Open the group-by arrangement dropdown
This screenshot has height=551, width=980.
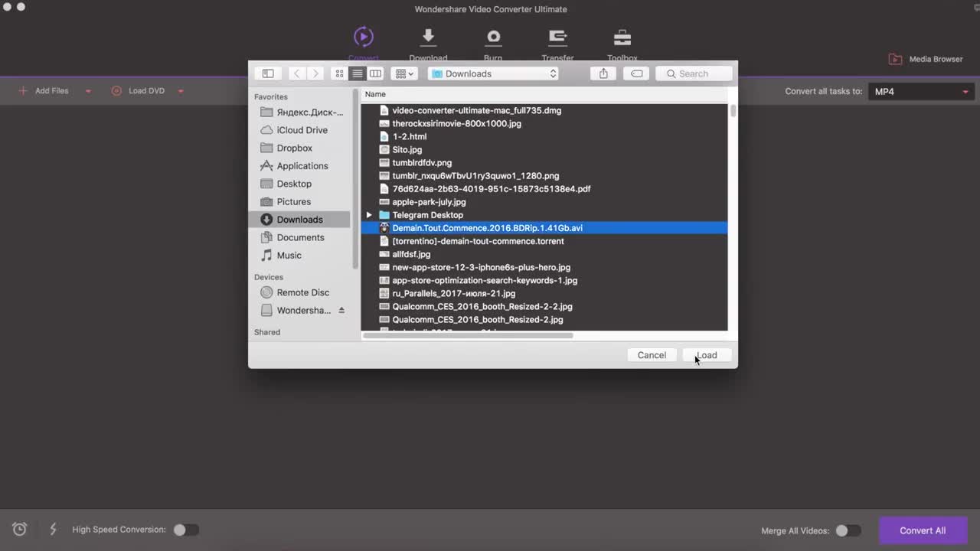click(x=403, y=73)
